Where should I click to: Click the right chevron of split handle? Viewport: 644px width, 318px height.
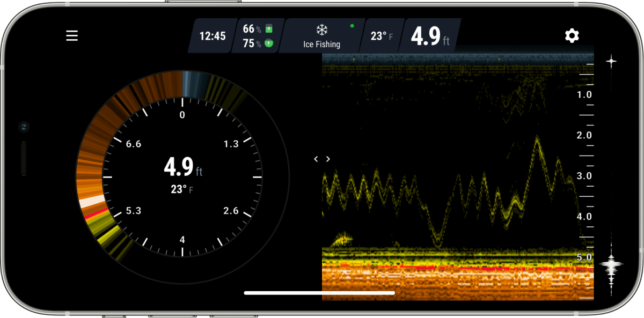328,159
